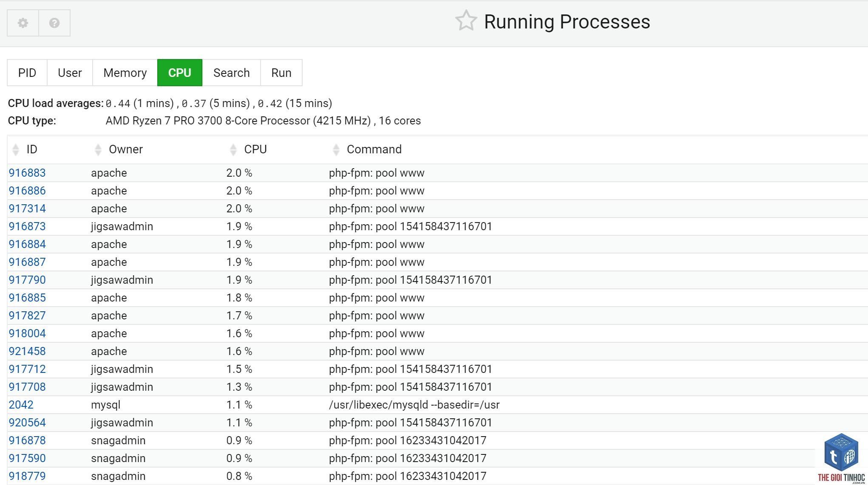This screenshot has height=485, width=868.
Task: Switch to the Memory tab
Action: click(125, 73)
